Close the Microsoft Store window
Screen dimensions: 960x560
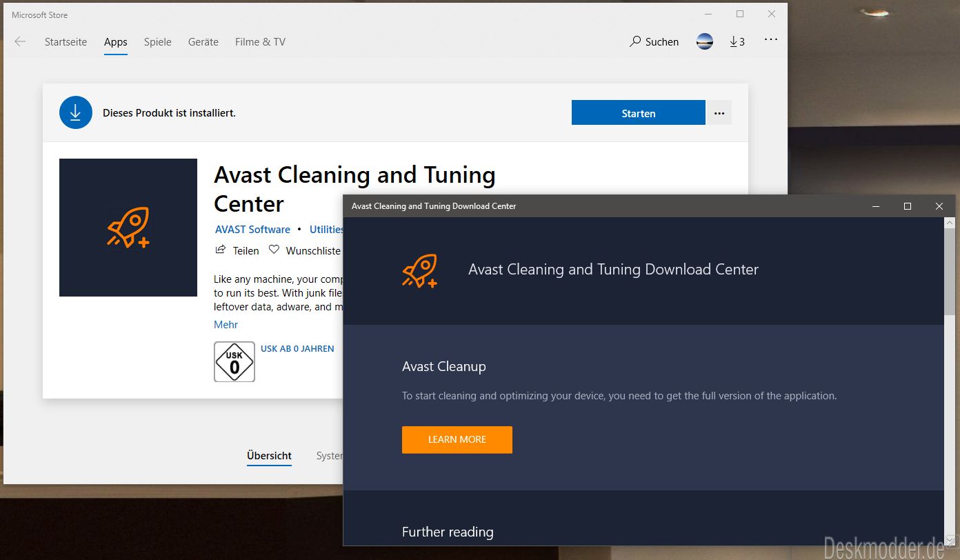[772, 14]
